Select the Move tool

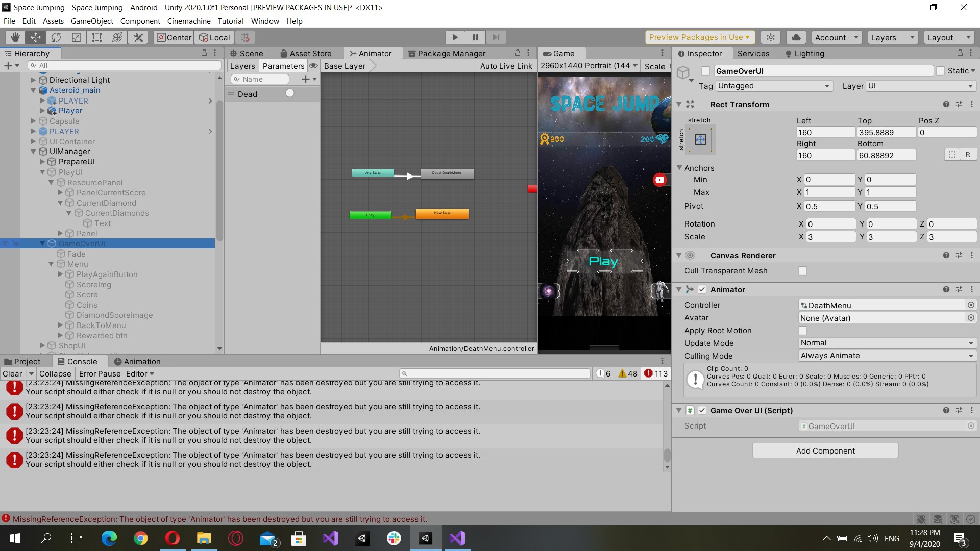pyautogui.click(x=36, y=37)
